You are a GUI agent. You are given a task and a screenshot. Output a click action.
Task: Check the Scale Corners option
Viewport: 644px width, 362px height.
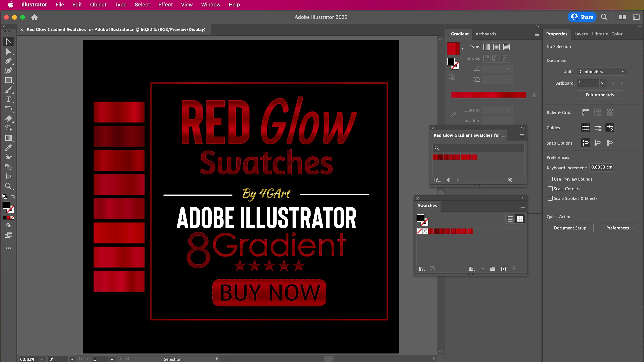550,189
